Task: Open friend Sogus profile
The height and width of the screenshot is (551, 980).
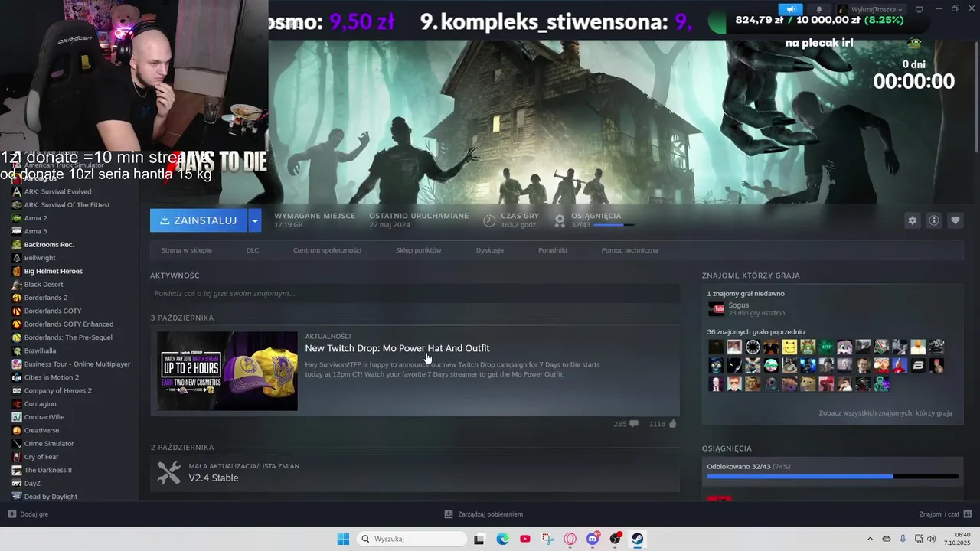Action: pyautogui.click(x=739, y=305)
